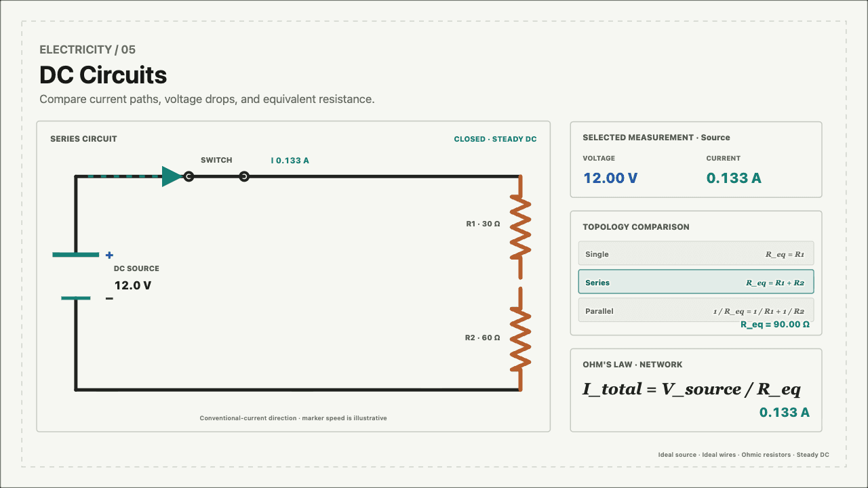
Task: Click the R2 · 60 Ω label
Action: [x=483, y=338]
